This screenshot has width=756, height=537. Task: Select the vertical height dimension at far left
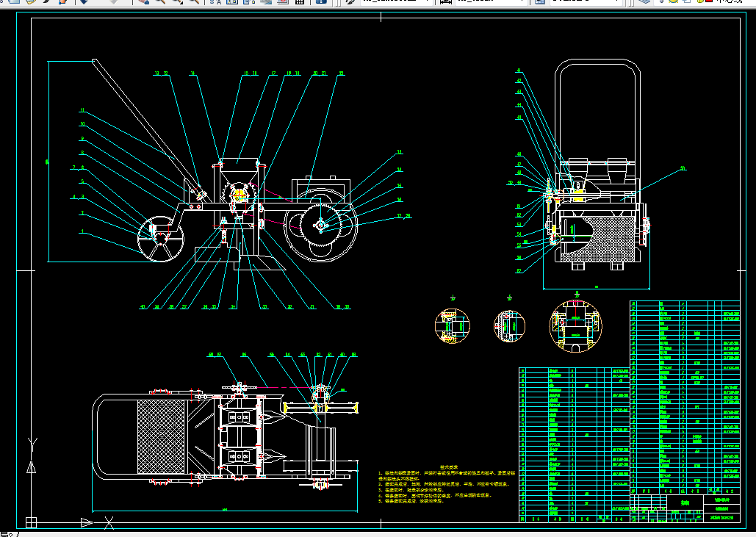[48, 162]
